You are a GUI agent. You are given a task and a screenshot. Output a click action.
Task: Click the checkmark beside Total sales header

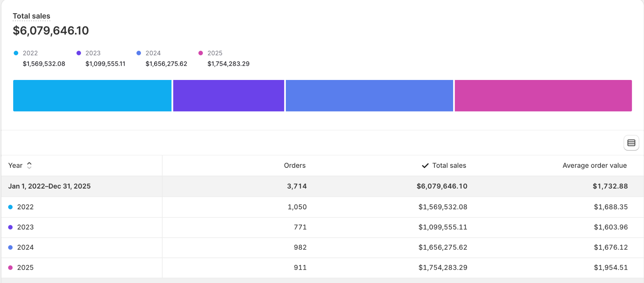click(x=425, y=166)
